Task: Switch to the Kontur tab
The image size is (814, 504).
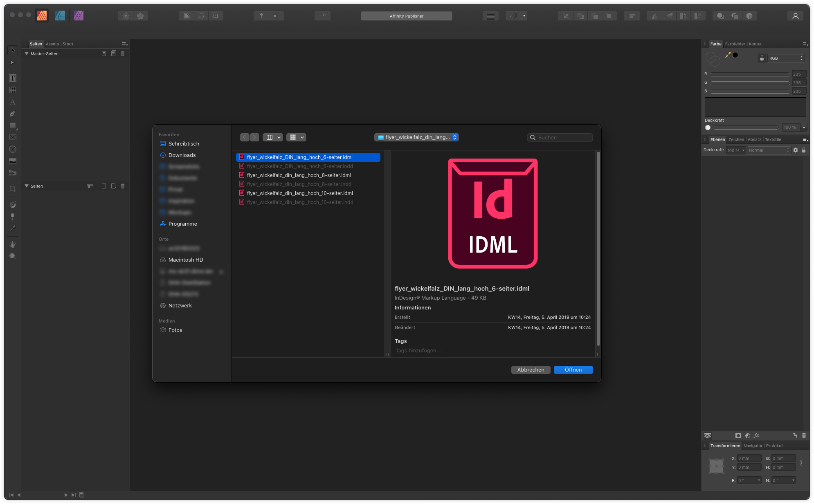Action: point(755,44)
